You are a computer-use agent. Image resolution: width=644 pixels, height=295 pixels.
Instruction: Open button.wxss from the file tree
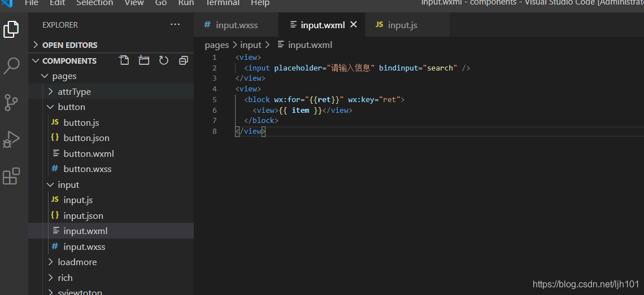click(x=88, y=169)
